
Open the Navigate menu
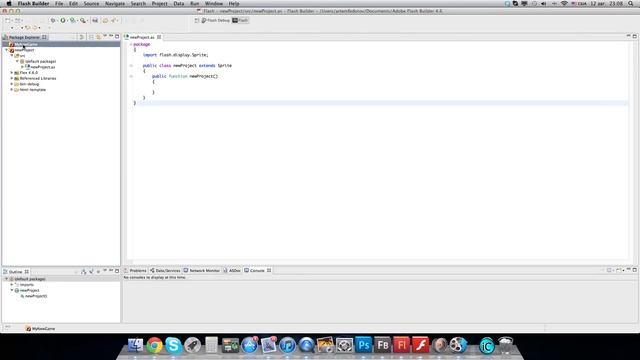tap(115, 3)
